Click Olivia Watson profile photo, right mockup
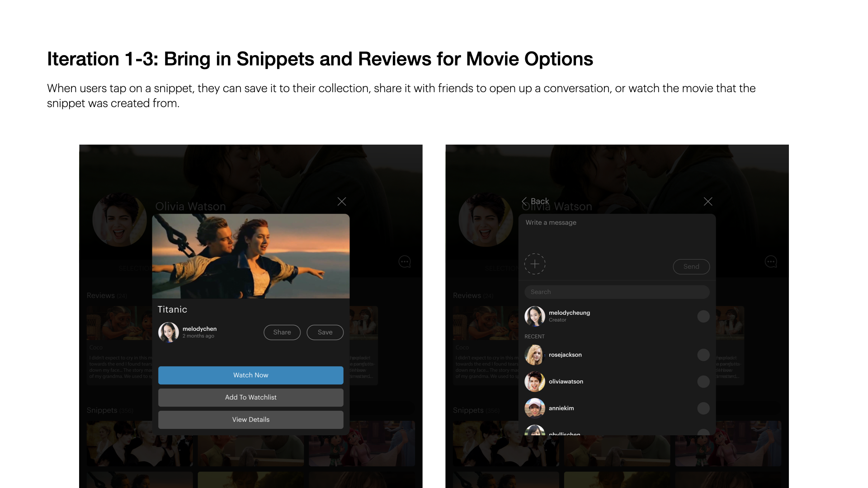The height and width of the screenshot is (488, 868). pyautogui.click(x=486, y=220)
